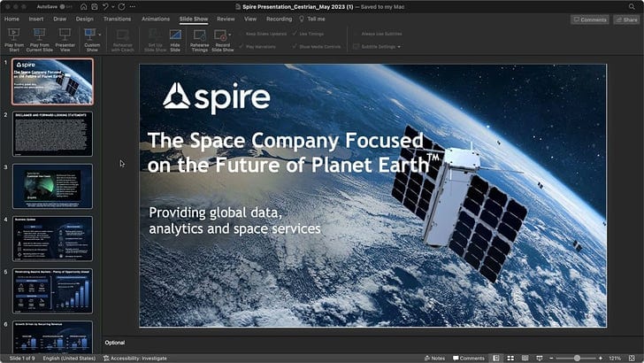Click the search magnifier icon

(x=632, y=6)
